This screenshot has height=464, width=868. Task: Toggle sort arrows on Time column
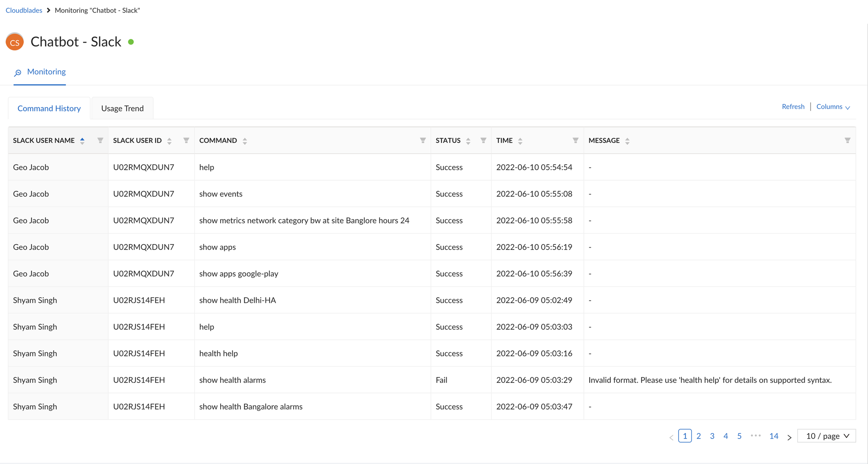[520, 141]
